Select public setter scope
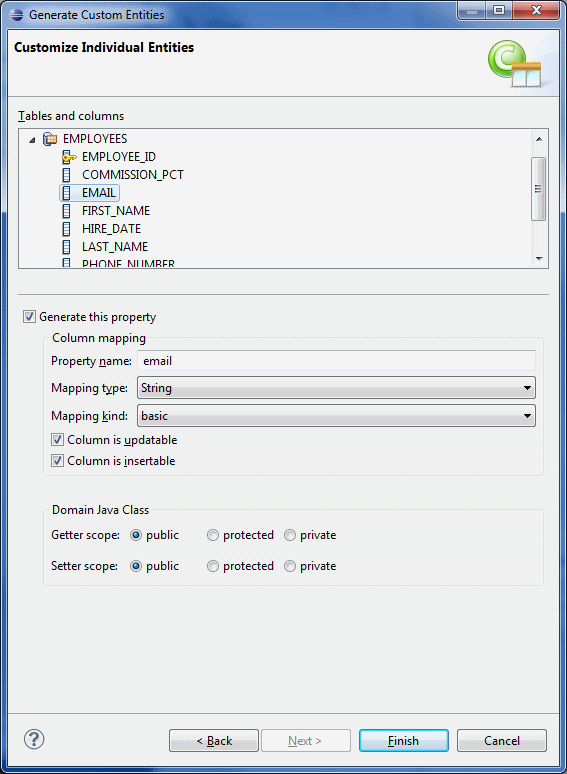 [136, 566]
